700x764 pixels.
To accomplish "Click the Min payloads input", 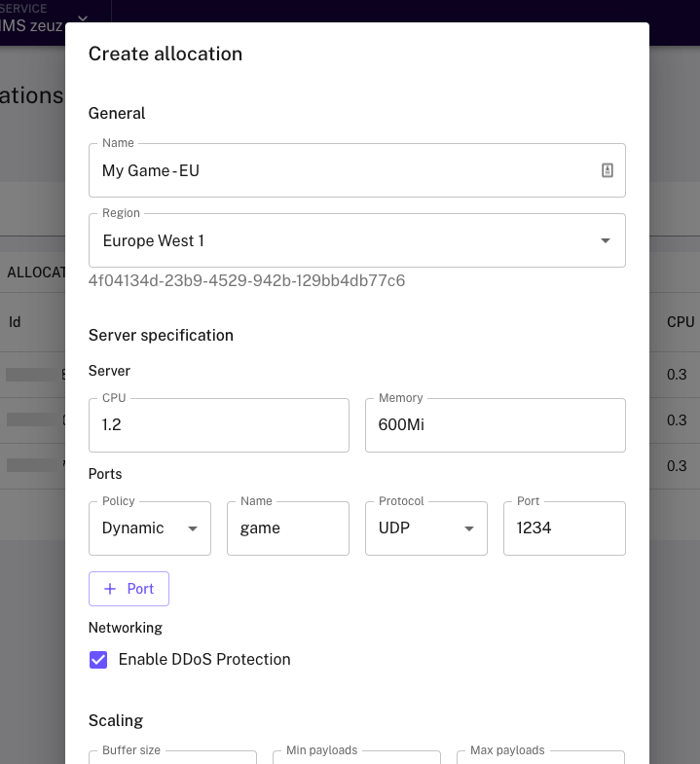I will click(x=356, y=758).
